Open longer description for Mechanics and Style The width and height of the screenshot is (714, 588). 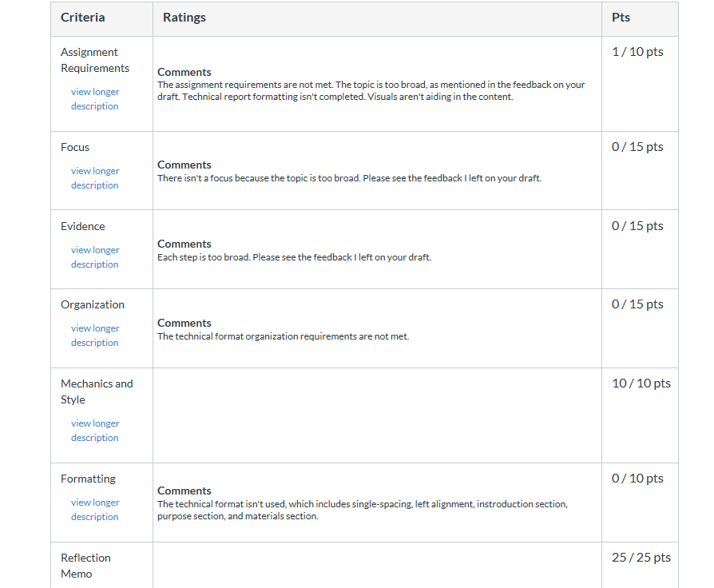(x=95, y=431)
